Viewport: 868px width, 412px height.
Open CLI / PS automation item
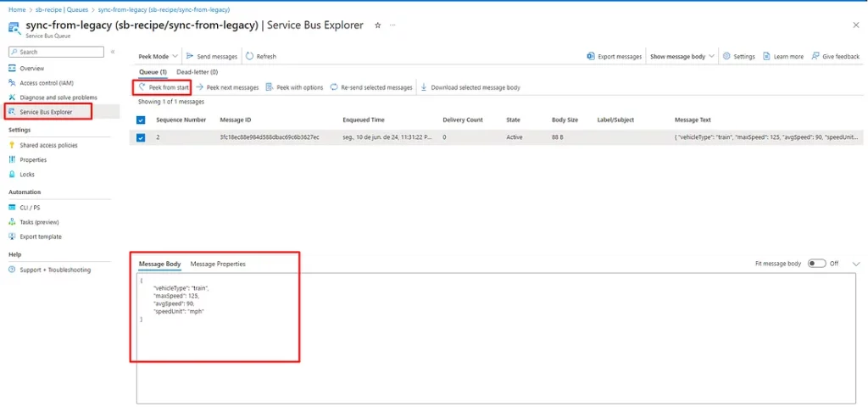point(30,208)
